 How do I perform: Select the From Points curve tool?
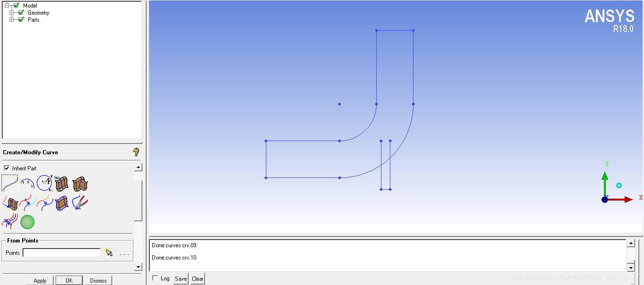10,183
